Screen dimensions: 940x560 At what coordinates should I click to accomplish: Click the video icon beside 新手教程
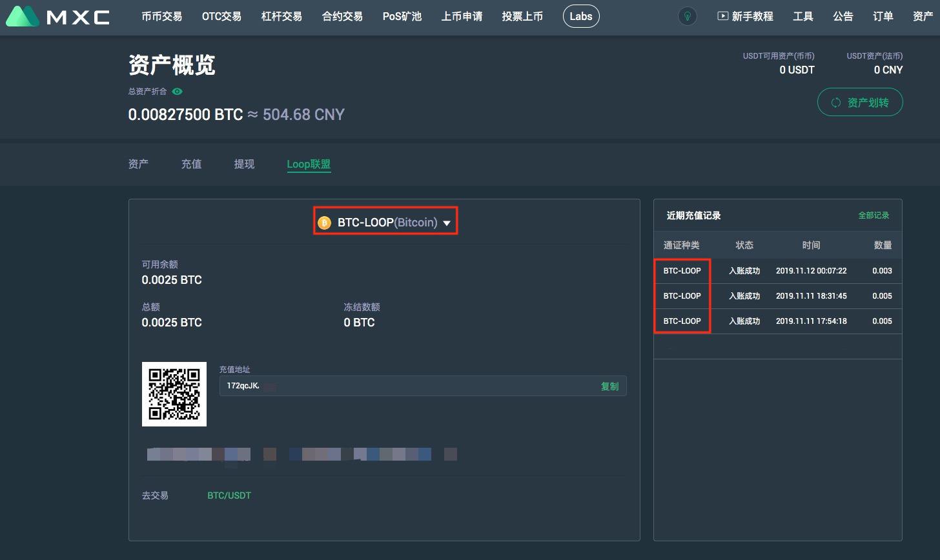click(722, 15)
